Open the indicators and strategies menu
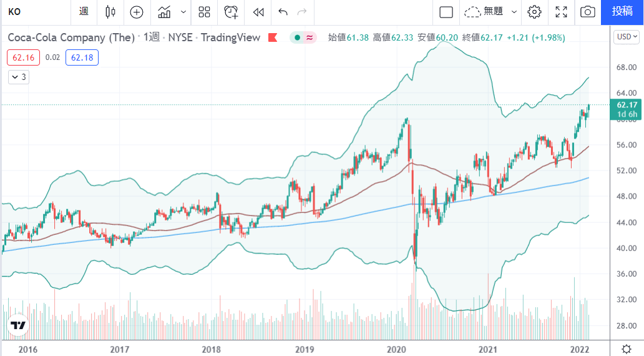The width and height of the screenshot is (644, 356). 164,12
